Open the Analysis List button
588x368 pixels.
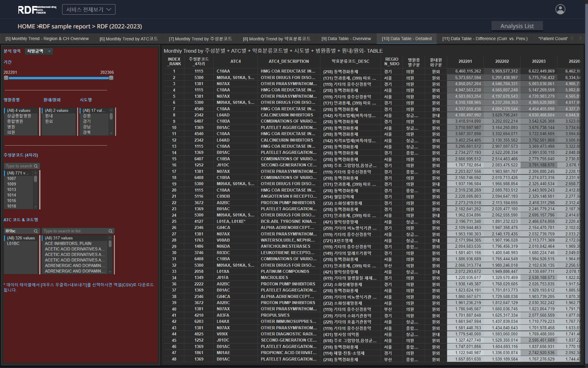pyautogui.click(x=517, y=26)
